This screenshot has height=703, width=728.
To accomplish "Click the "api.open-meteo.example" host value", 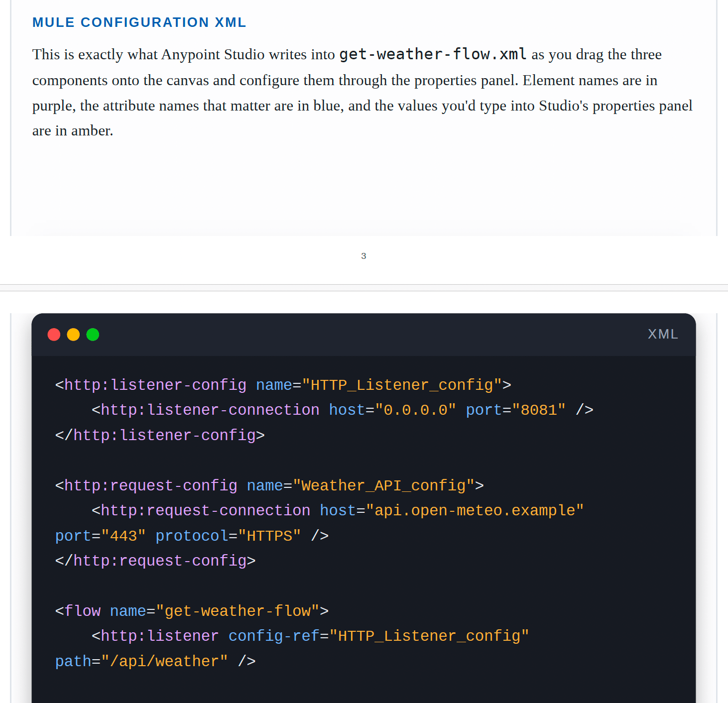I will (x=475, y=510).
